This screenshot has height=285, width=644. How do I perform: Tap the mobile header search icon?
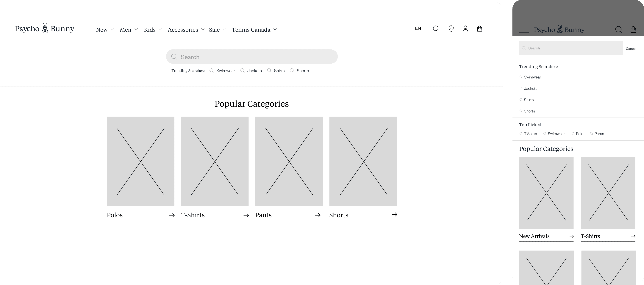[x=619, y=30]
